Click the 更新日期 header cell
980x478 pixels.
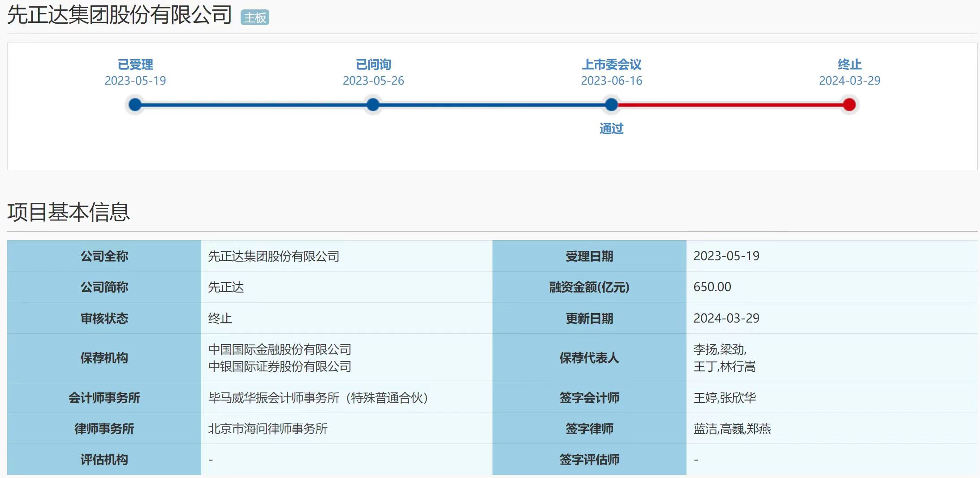pyautogui.click(x=589, y=318)
